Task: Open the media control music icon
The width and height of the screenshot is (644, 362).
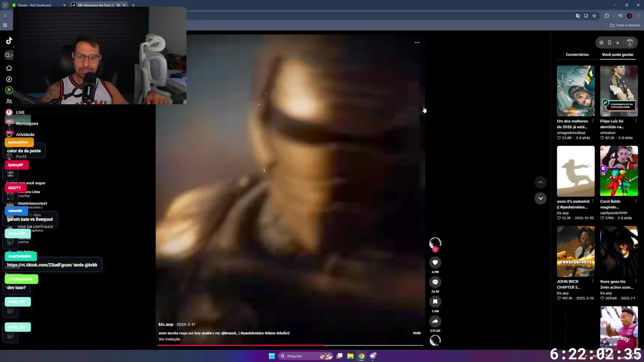Action: (x=620, y=16)
